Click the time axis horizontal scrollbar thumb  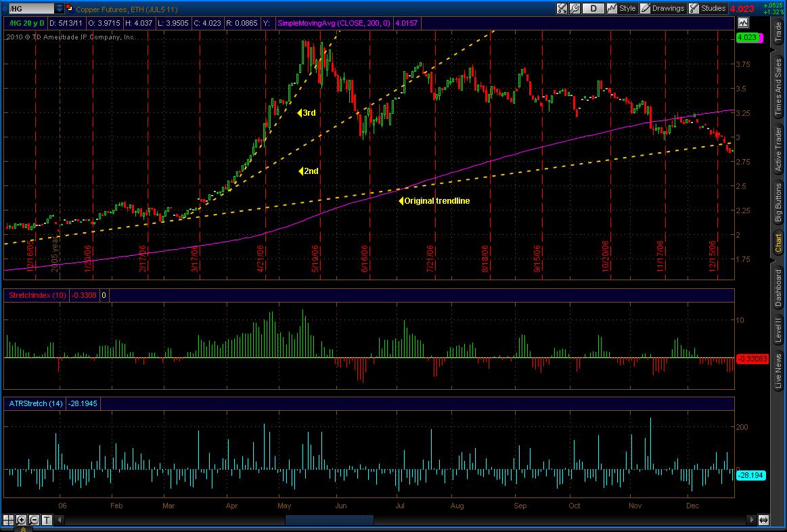(330, 520)
